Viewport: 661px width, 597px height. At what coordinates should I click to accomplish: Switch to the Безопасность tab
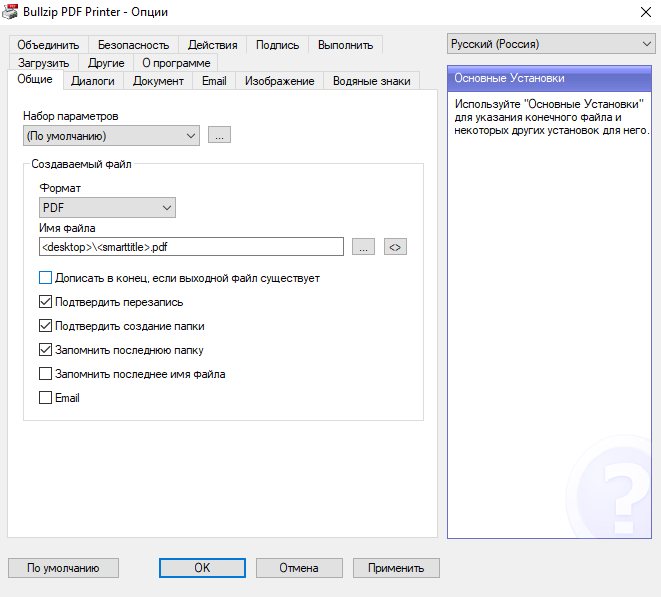pyautogui.click(x=133, y=45)
